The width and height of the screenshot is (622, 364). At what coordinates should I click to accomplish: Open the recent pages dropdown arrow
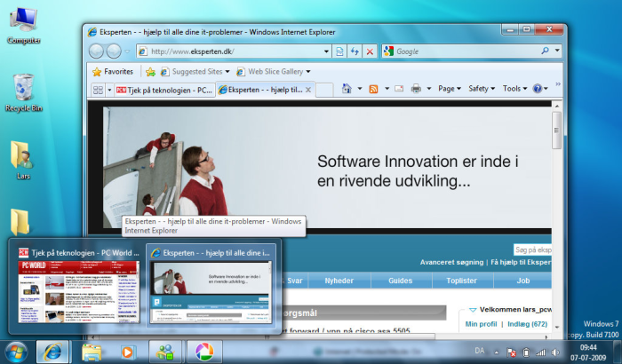coord(127,51)
